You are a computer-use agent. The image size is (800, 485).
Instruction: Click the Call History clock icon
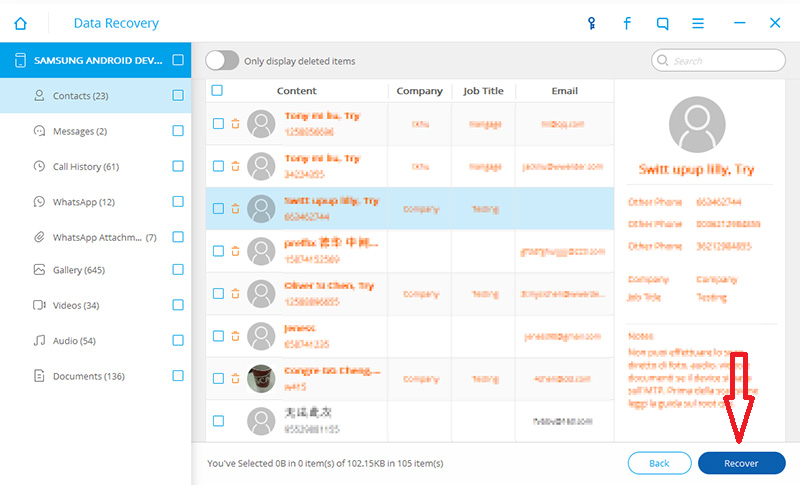coord(39,166)
